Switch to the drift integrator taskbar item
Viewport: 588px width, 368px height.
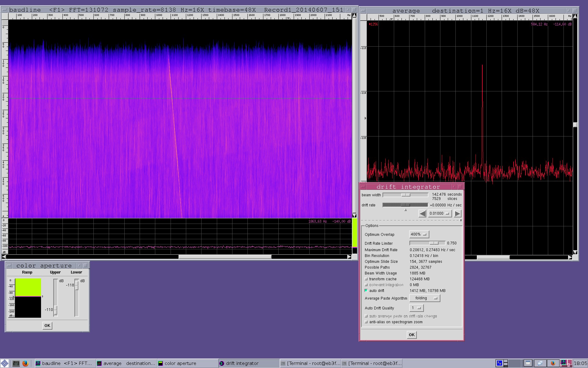(249, 363)
